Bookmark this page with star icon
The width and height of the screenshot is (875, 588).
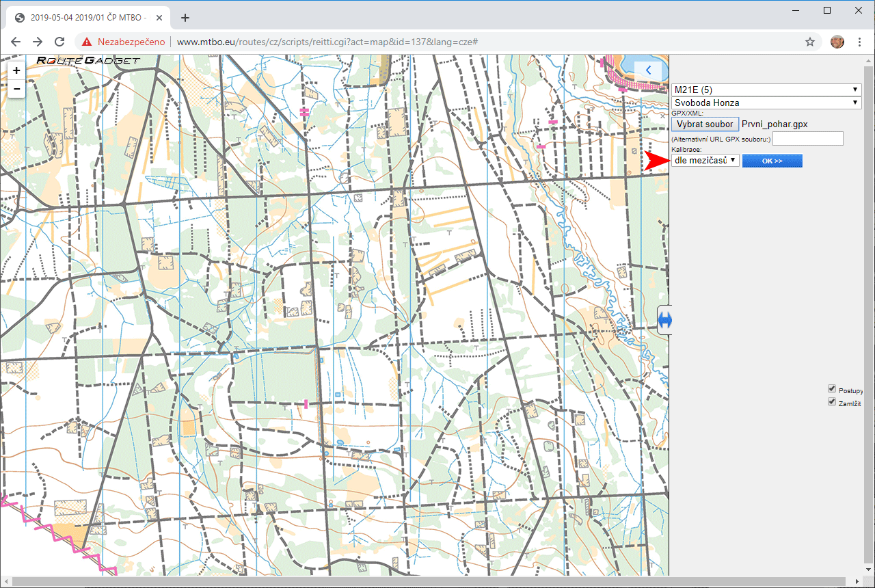pos(810,42)
